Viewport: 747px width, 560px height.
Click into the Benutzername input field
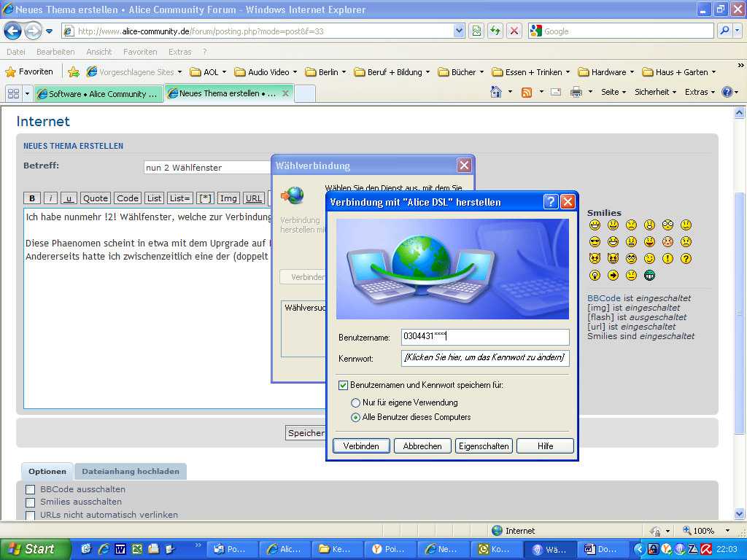(x=485, y=337)
